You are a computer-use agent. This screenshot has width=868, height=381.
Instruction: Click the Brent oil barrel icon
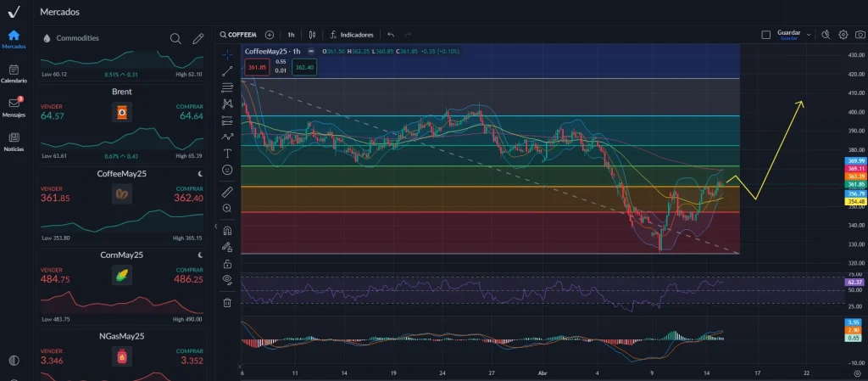tap(122, 113)
